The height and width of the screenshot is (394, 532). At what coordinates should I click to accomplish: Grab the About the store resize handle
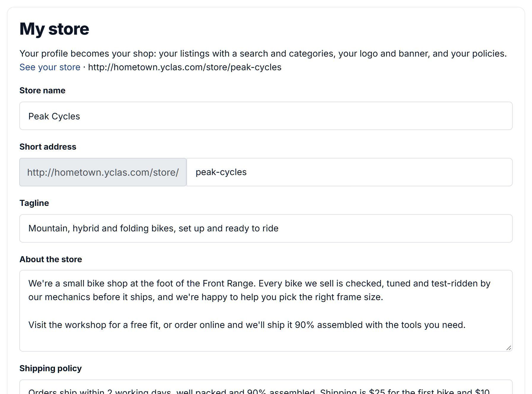(509, 348)
